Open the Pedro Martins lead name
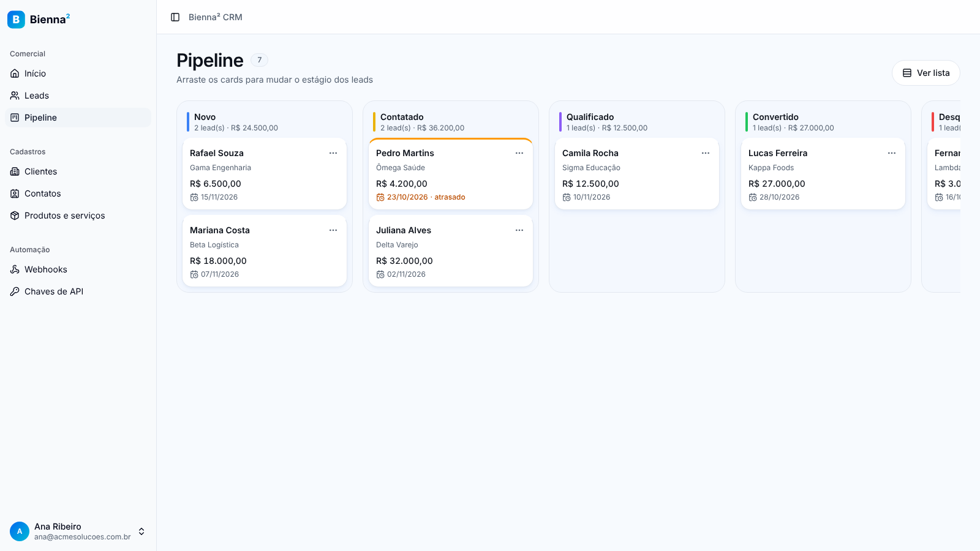The image size is (980, 551). coord(405,153)
